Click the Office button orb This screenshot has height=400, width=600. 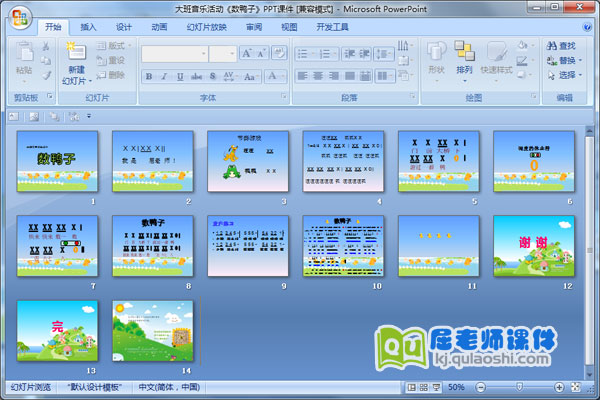(20, 18)
